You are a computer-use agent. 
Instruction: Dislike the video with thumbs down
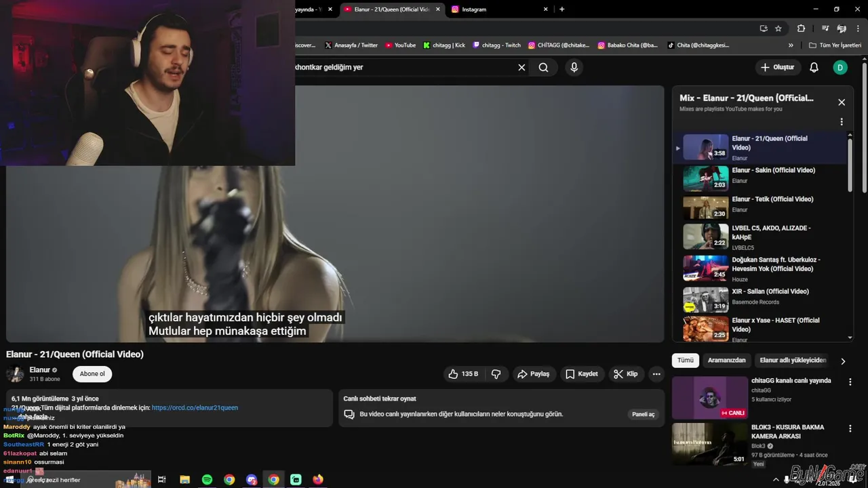(496, 374)
